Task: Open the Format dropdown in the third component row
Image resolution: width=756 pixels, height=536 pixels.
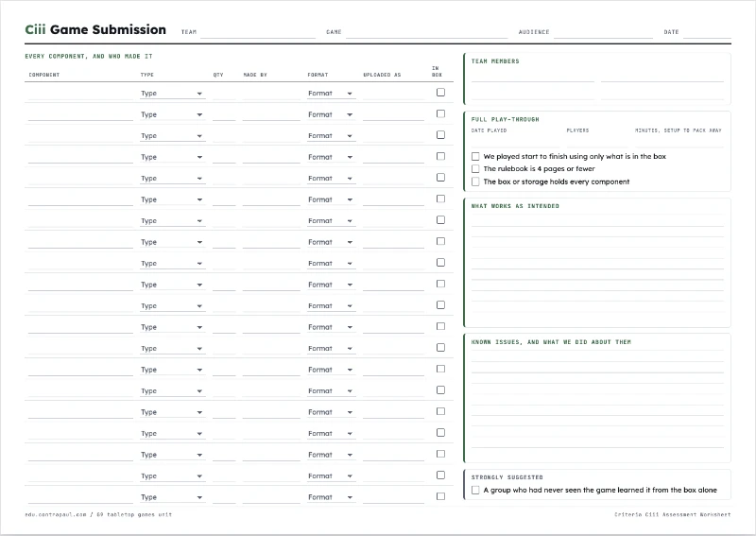Action: pos(332,136)
